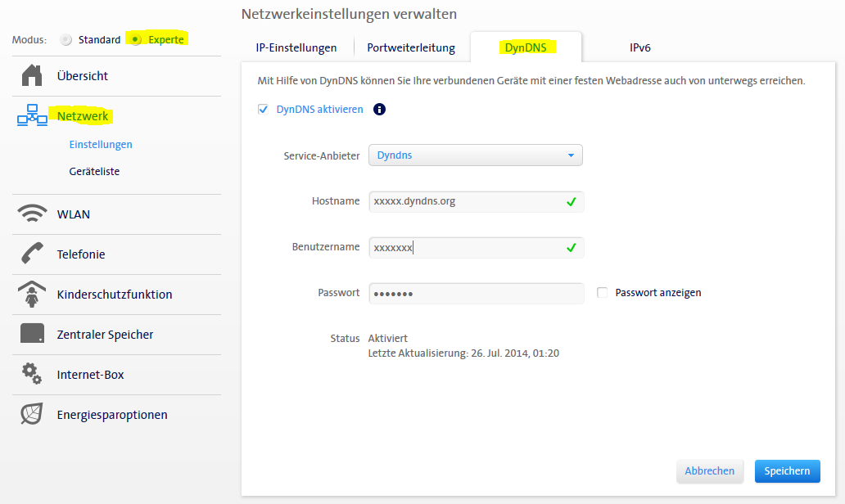Image resolution: width=845 pixels, height=504 pixels.
Task: Open the DynDNS info tooltip icon
Action: coord(379,109)
